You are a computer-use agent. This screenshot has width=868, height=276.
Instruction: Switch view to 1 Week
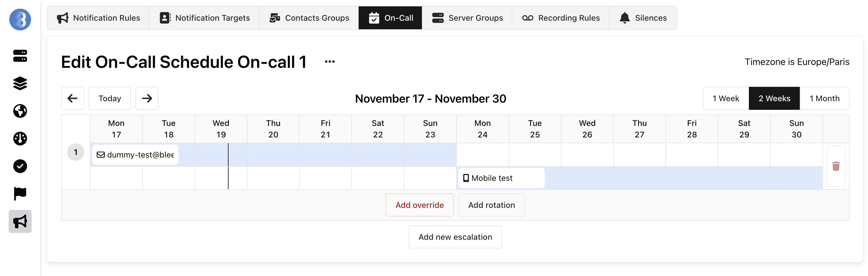[x=726, y=98]
